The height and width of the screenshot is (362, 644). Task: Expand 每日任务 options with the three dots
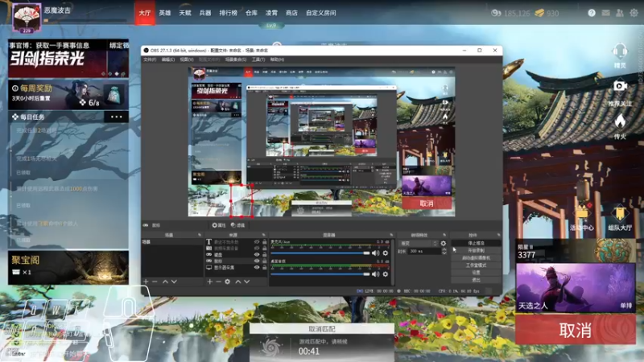[x=116, y=117]
